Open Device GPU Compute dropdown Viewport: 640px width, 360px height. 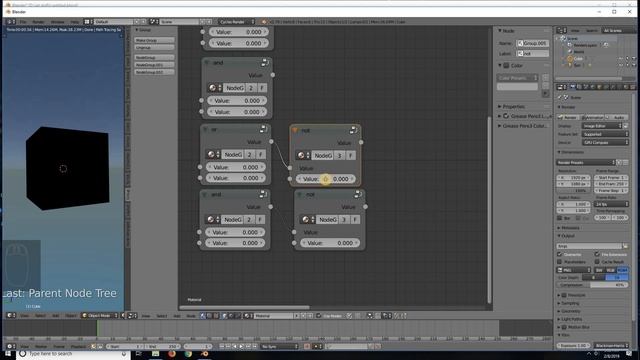point(605,142)
